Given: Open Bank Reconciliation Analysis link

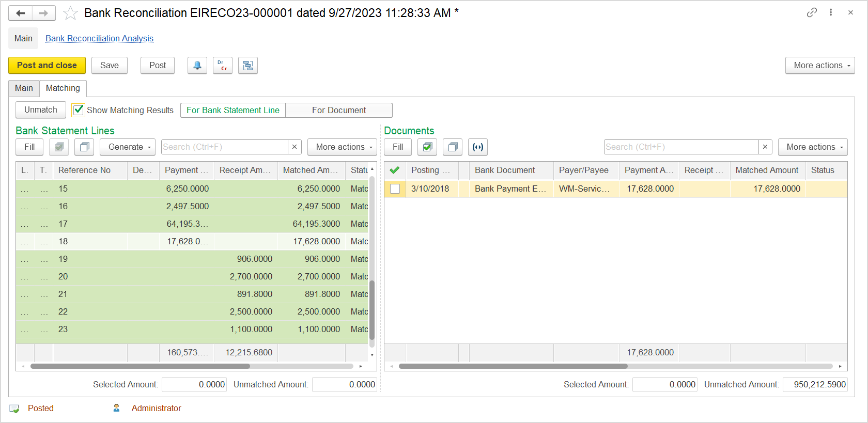Looking at the screenshot, I should tap(99, 39).
